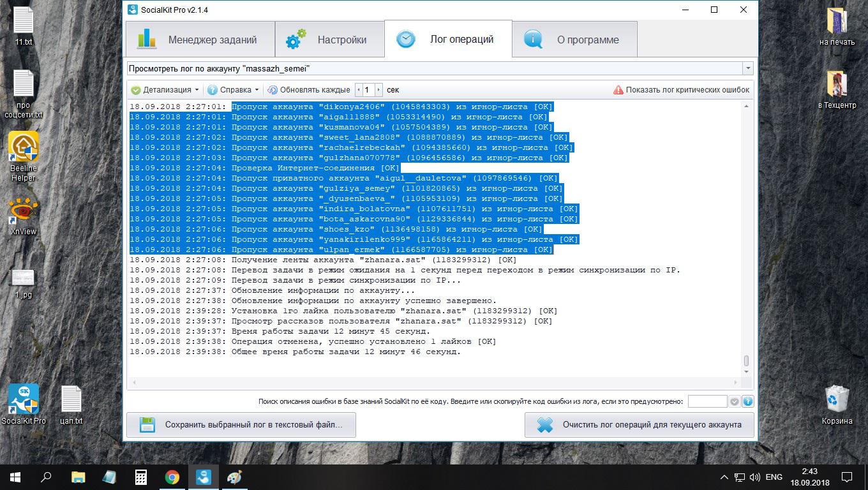The image size is (868, 490).
Task: Select the Лог операций tab
Action: coord(448,40)
